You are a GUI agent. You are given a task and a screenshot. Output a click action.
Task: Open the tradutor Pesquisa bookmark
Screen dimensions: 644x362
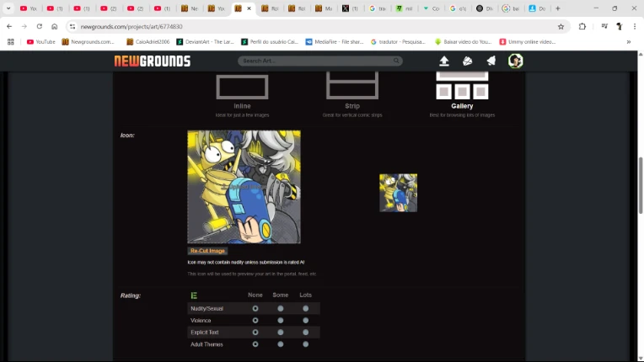(398, 42)
